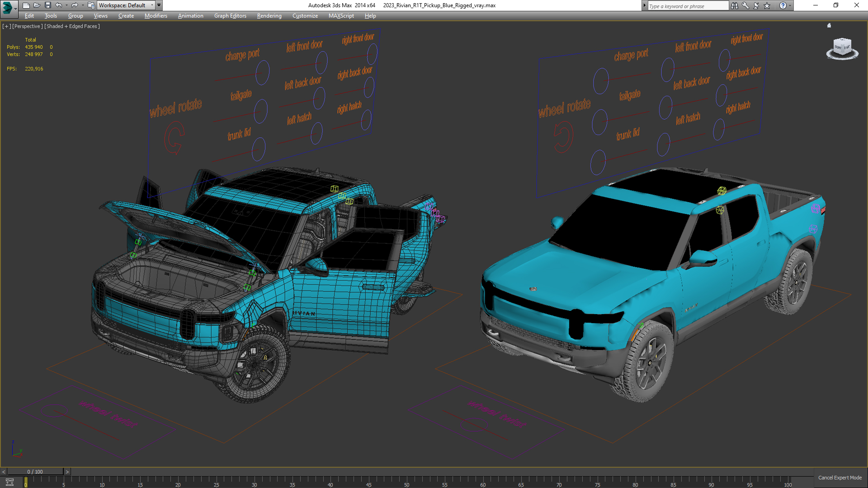Open the Help dropdown arrow

tap(790, 5)
